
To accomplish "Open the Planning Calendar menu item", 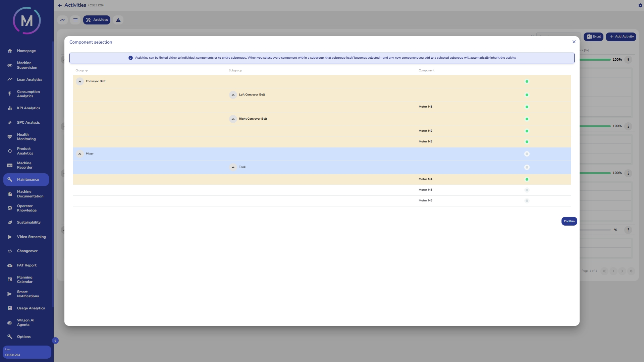I will 24,280.
